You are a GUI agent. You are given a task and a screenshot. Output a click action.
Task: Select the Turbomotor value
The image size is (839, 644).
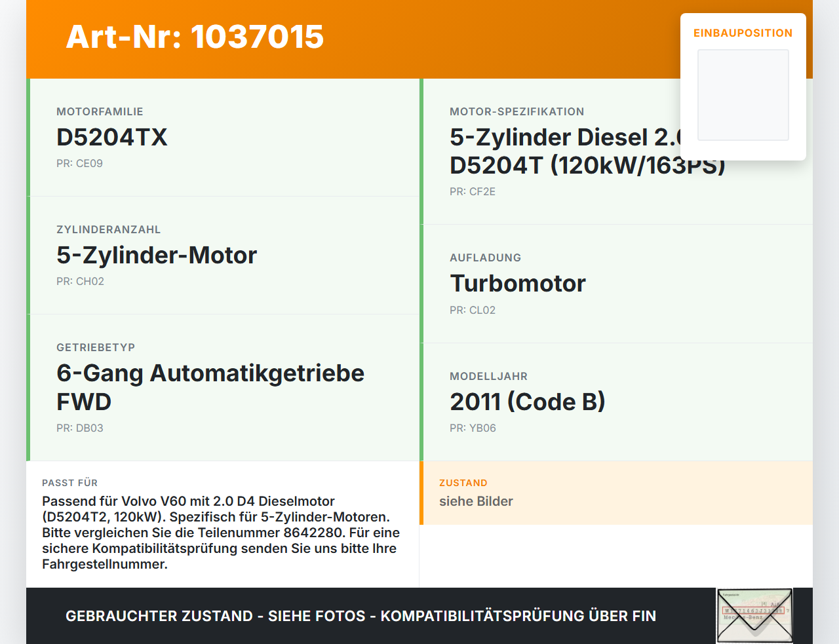[518, 283]
